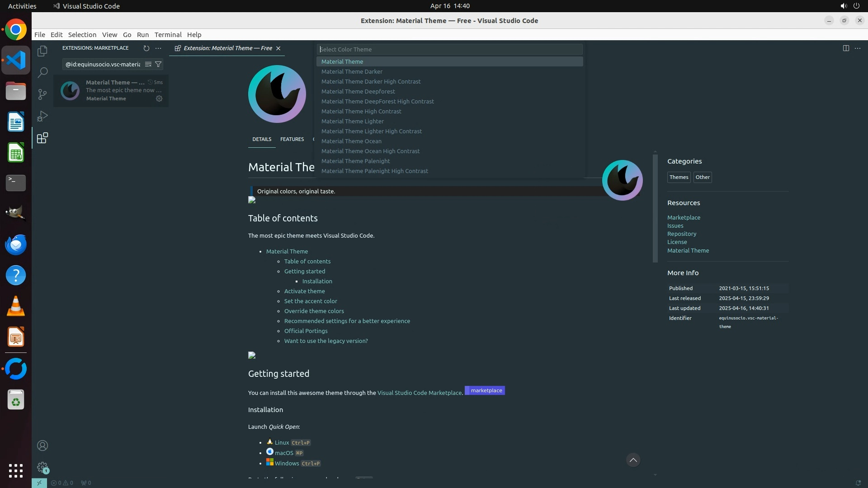Select Material Theme Ocean color theme
868x488 pixels.
tap(351, 141)
